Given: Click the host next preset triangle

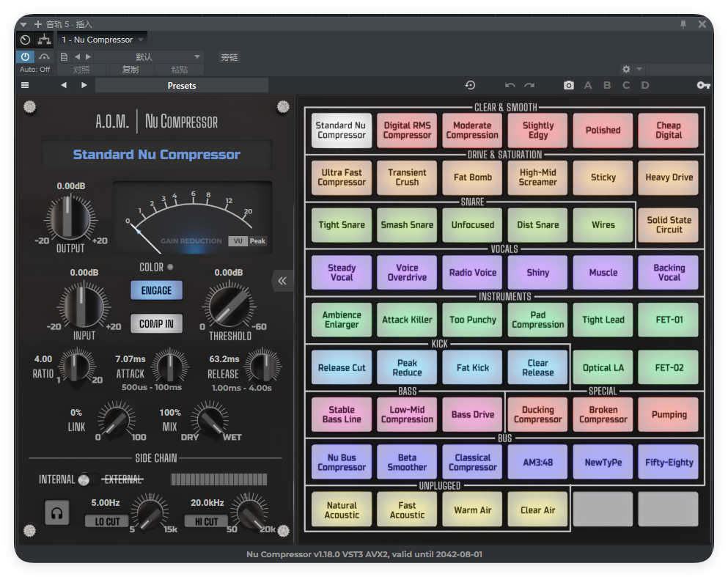Looking at the screenshot, I should [88, 56].
